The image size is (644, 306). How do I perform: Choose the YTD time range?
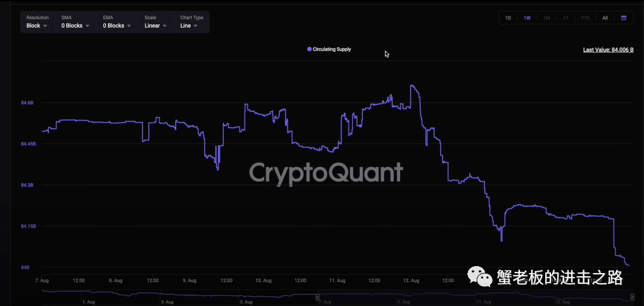tap(585, 18)
